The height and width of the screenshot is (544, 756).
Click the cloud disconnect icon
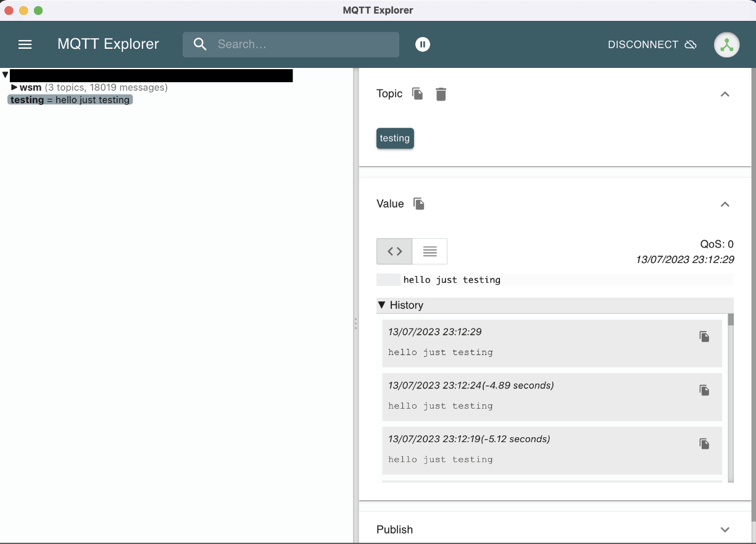tap(691, 44)
